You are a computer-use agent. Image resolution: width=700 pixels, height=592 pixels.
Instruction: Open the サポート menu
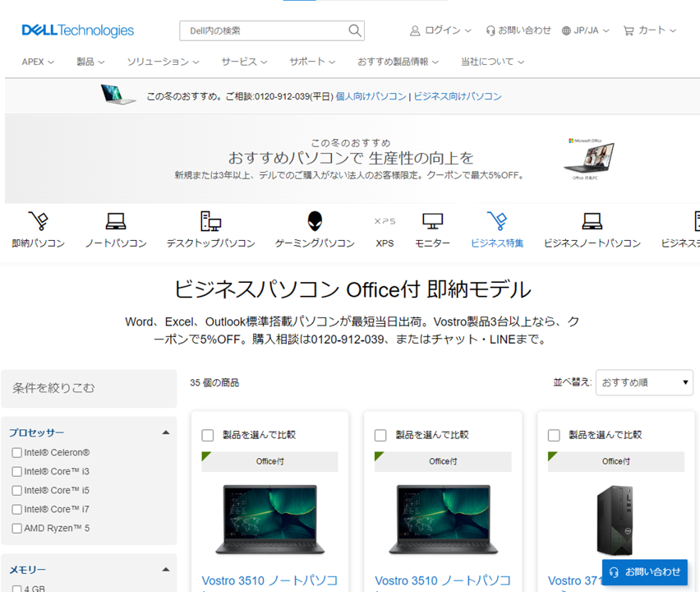pos(312,62)
